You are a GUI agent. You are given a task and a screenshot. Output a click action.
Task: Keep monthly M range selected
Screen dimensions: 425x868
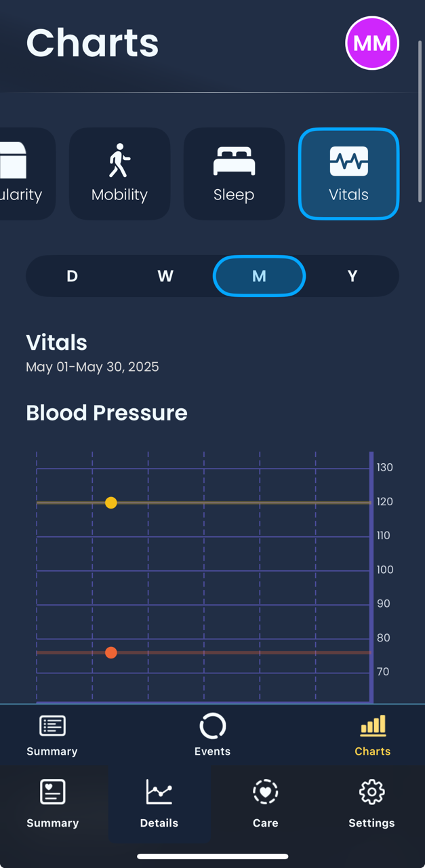[x=259, y=276]
